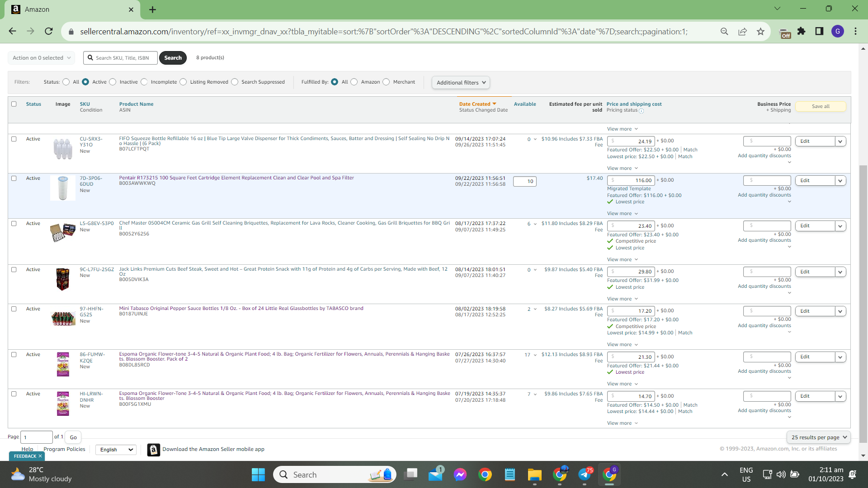This screenshot has width=868, height=488.
Task: Open the Windows Start menu
Action: coord(258,474)
